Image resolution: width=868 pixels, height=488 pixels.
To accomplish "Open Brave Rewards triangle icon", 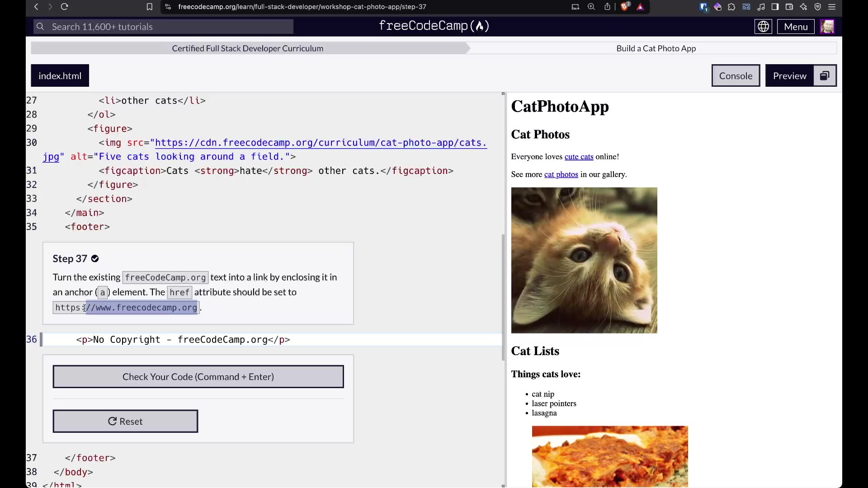I will pos(640,7).
